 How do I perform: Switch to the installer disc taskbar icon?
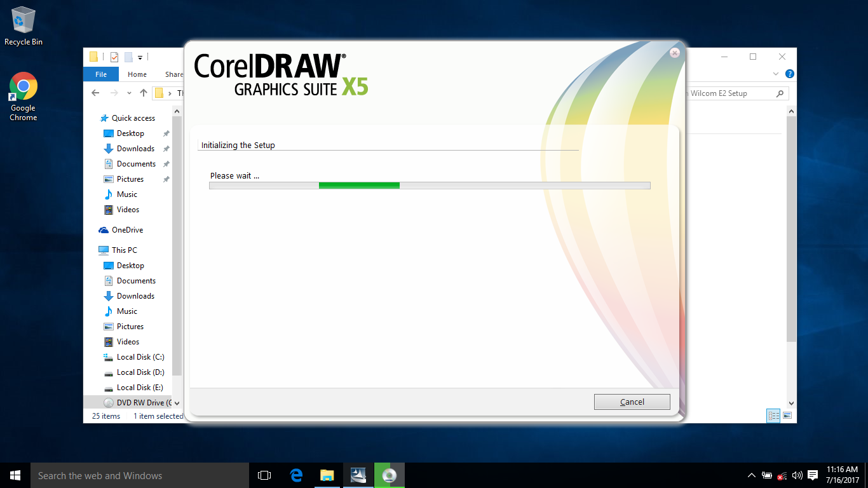tap(390, 475)
